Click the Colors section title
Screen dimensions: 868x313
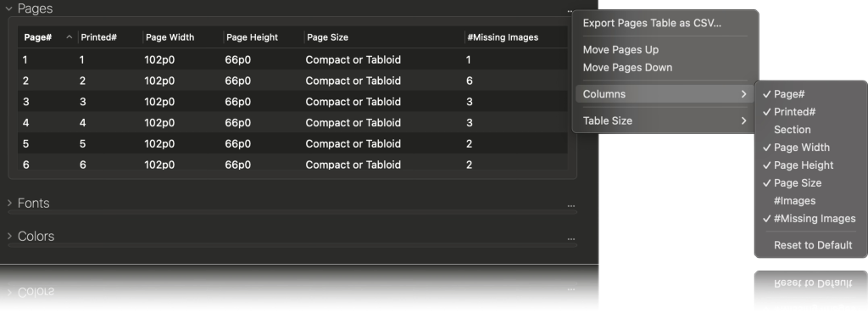pos(36,237)
